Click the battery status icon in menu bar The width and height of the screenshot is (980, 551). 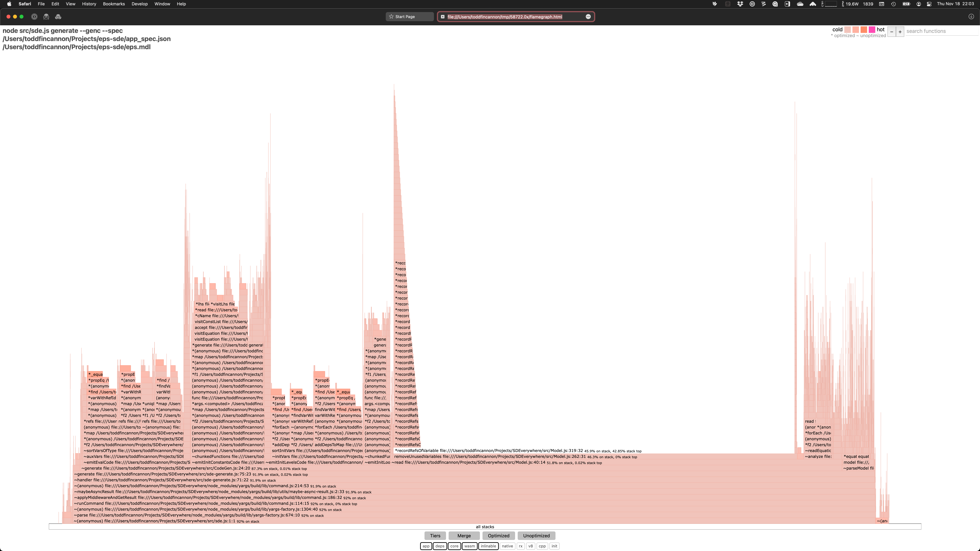tap(906, 4)
